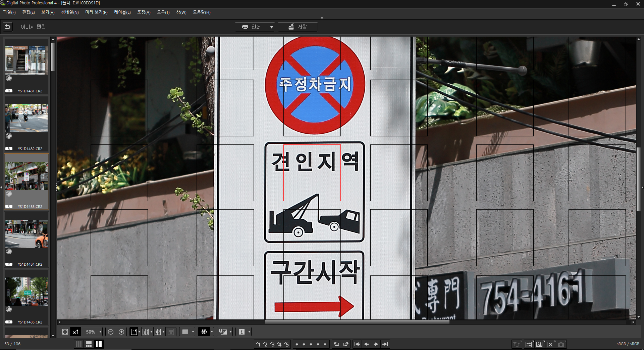Open the tool palette icon
This screenshot has width=644, height=350.
pos(529,344)
